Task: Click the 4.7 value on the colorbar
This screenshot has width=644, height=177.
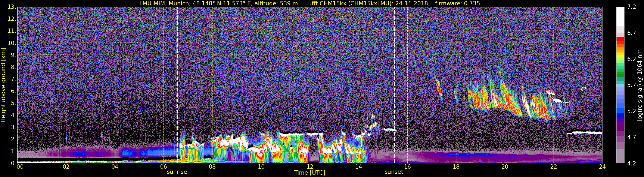Action: [632, 137]
